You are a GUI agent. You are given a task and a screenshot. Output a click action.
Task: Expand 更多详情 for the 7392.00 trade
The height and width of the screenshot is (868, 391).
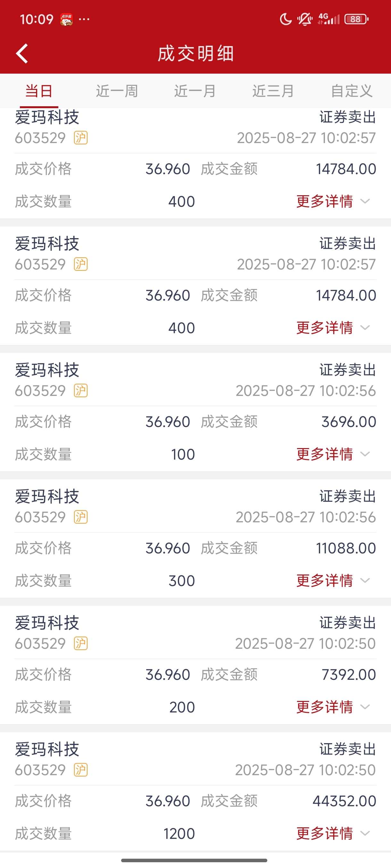(x=333, y=707)
